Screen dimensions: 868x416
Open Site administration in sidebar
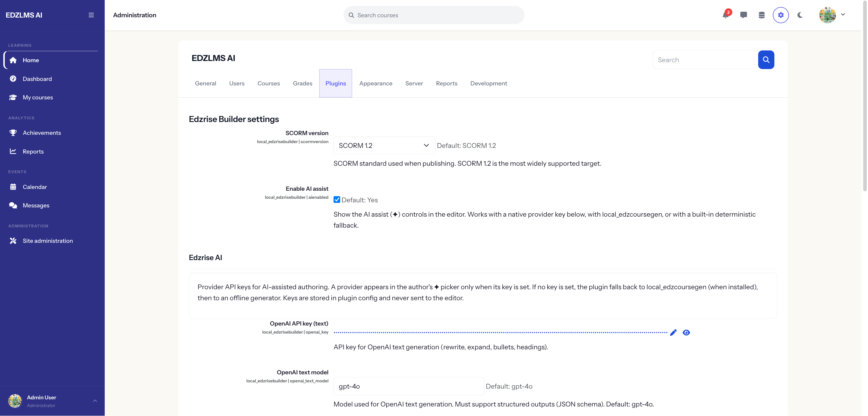51,240
